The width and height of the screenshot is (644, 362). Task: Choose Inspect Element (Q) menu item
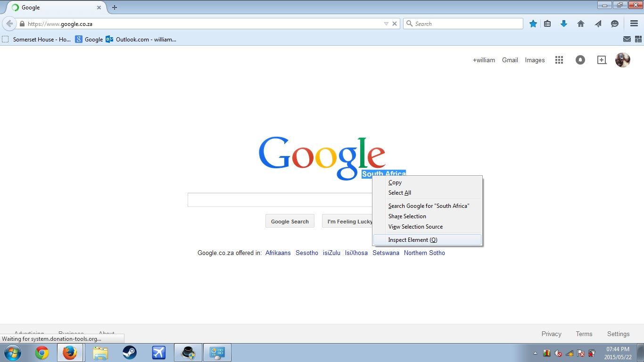click(x=427, y=240)
